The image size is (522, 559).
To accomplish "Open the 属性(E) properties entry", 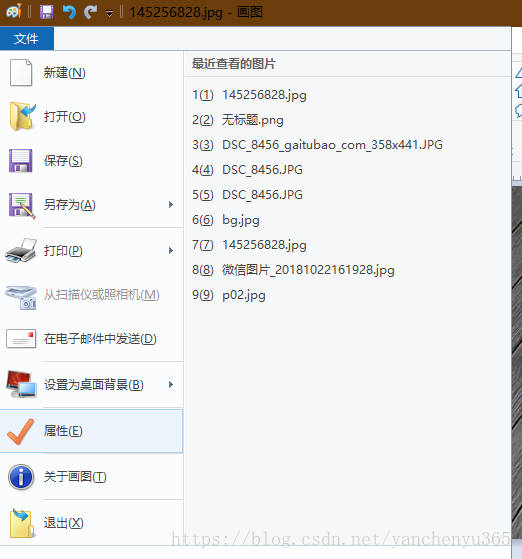I will coord(91,431).
